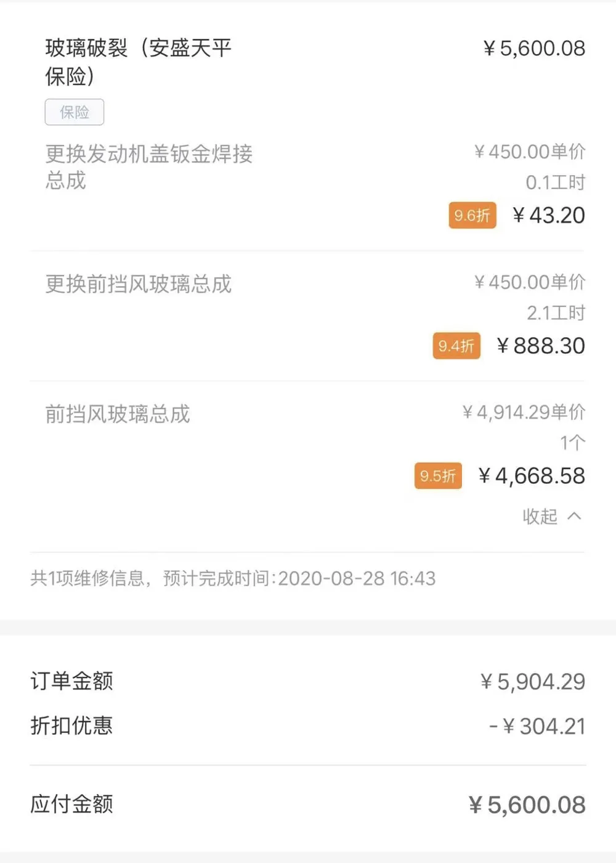Tap the ¥4,668.58 discounted price

(531, 476)
